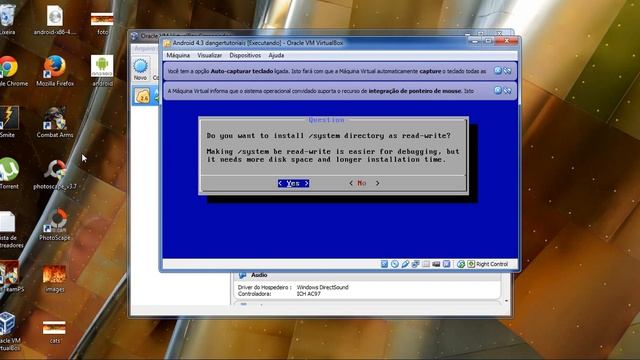This screenshot has width=640, height=360.
Task: Click the hard disk activity status icon
Action: coord(384,264)
